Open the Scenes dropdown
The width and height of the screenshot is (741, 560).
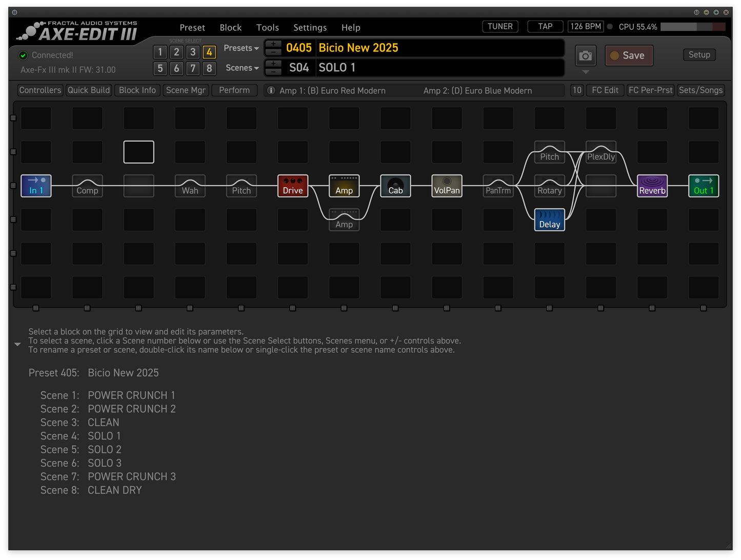(241, 68)
